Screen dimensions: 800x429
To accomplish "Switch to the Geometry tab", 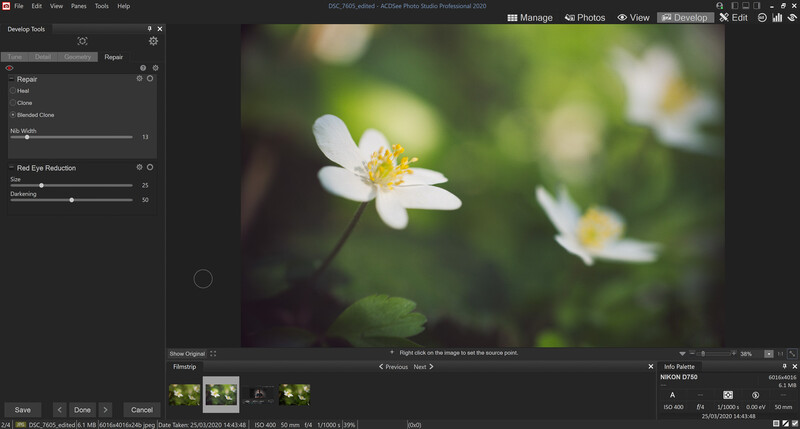I will pyautogui.click(x=78, y=57).
